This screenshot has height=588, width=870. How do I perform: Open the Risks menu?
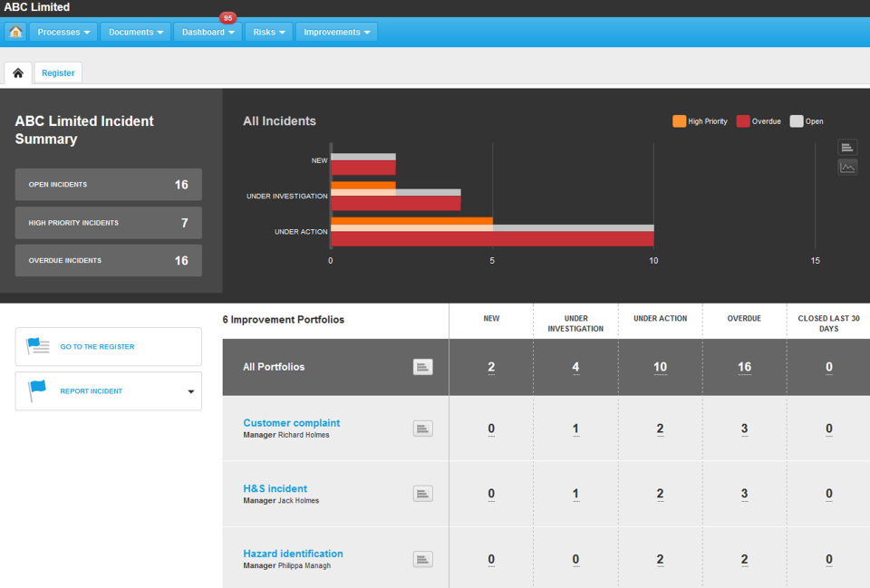coord(266,31)
